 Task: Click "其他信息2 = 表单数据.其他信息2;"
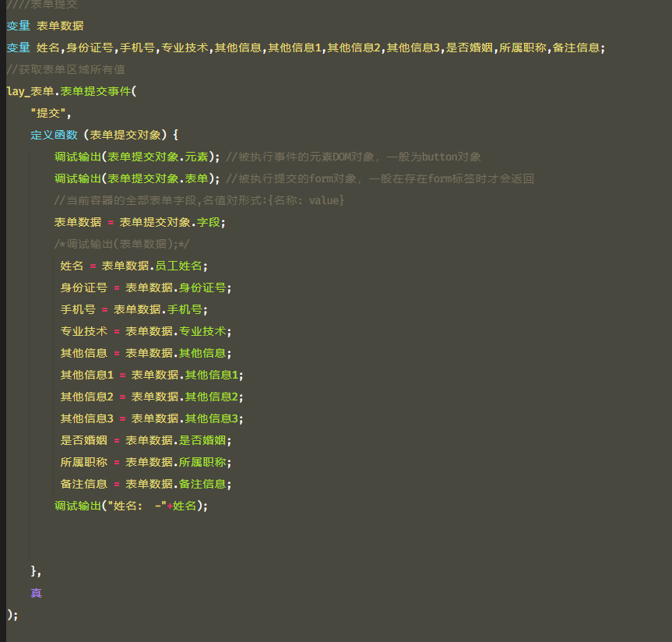(152, 397)
